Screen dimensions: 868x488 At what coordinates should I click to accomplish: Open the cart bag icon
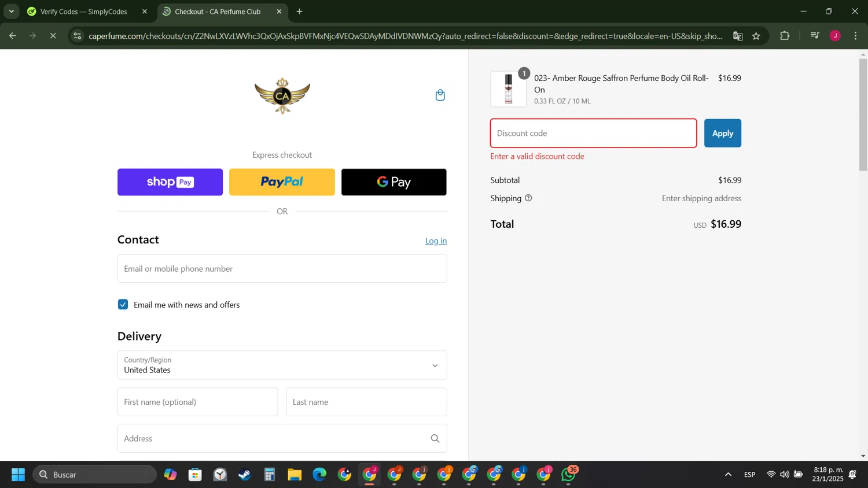pos(440,95)
